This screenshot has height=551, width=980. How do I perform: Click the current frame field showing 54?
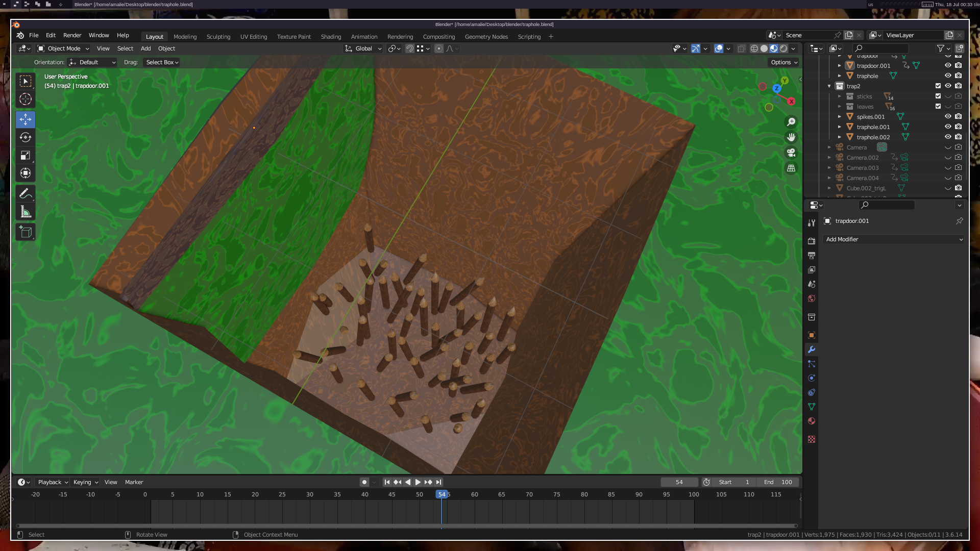point(679,482)
